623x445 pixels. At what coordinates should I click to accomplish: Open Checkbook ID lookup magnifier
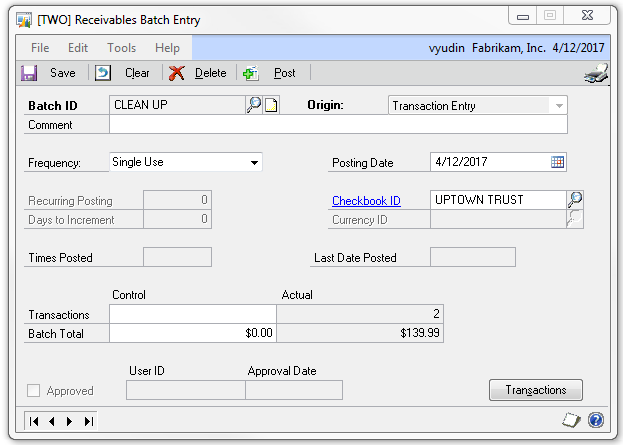point(575,200)
